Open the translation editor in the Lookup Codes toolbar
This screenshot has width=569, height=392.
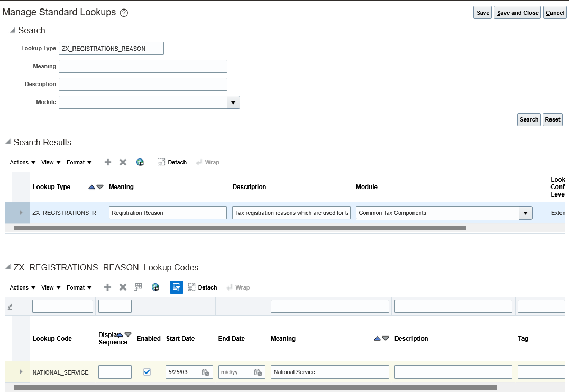pos(155,287)
